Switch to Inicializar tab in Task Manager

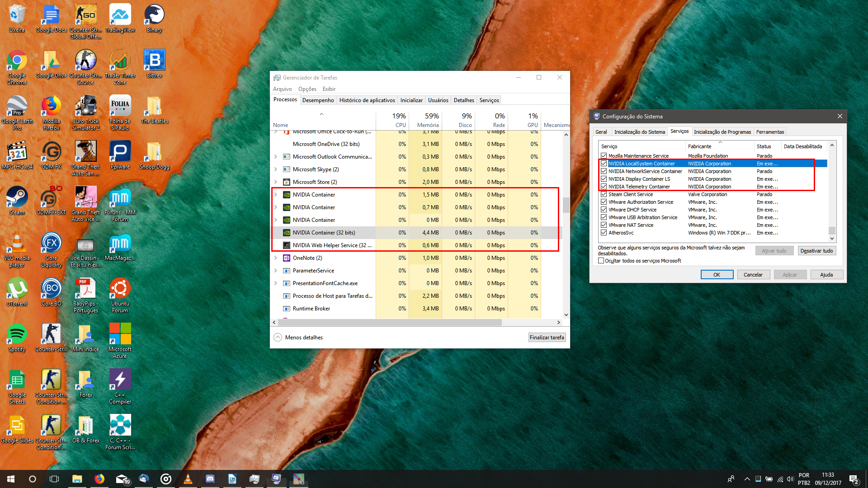(411, 100)
